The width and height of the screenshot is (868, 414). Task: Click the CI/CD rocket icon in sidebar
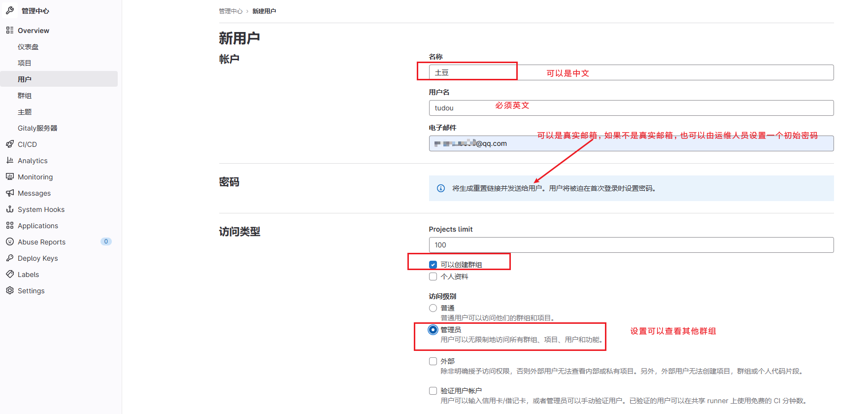click(x=10, y=144)
